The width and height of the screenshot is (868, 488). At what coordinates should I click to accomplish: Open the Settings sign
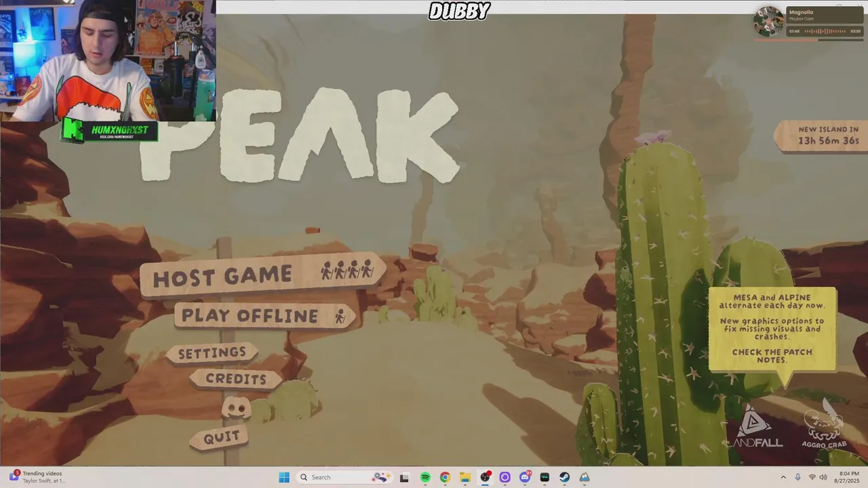[x=212, y=352]
